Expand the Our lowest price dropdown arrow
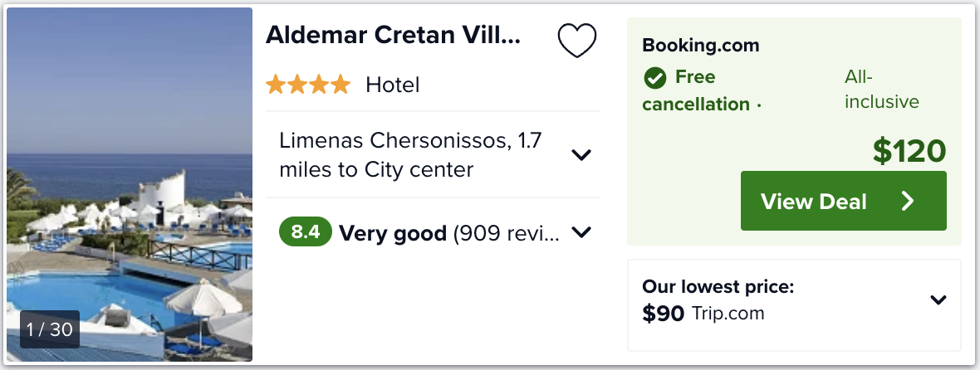This screenshot has height=370, width=980. point(938,300)
